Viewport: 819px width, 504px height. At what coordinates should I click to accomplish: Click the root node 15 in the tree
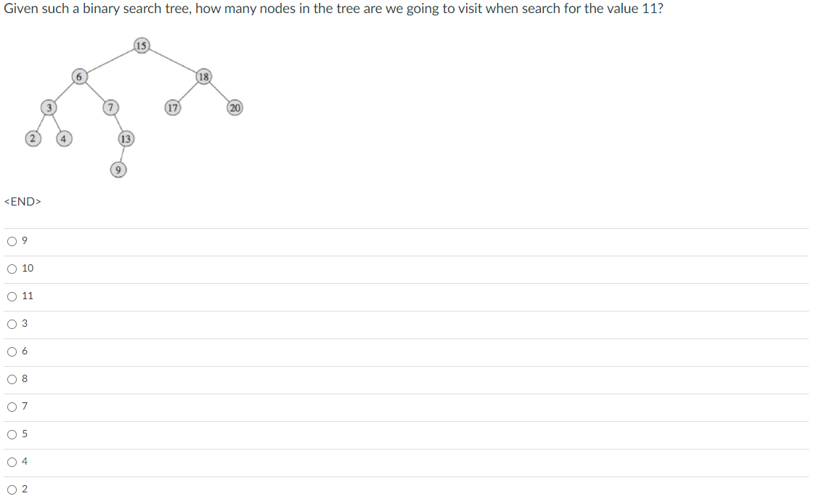(x=141, y=45)
